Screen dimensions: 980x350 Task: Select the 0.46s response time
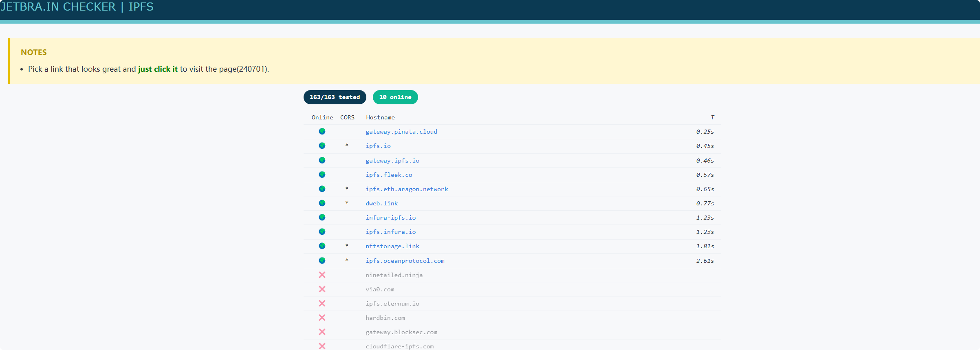(705, 161)
